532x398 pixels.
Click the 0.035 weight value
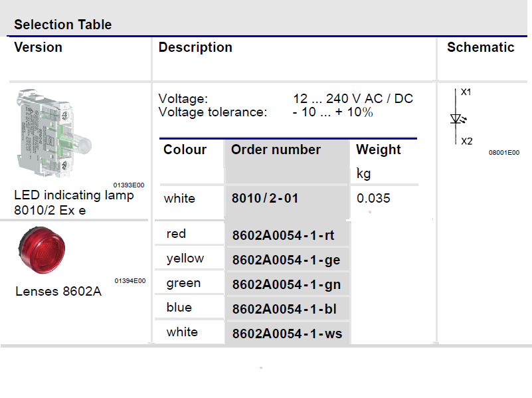[x=373, y=198]
